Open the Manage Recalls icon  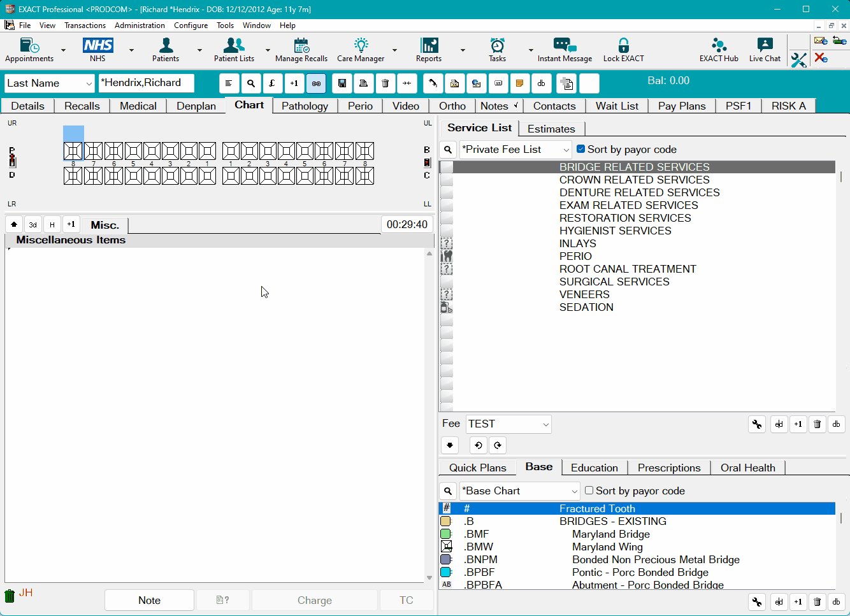coord(301,50)
